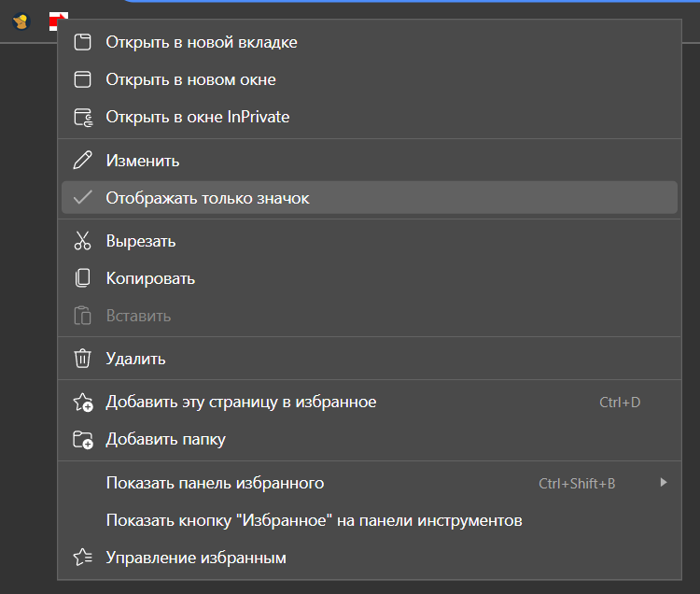Click the scissors icon for "Вырезать"
This screenshot has height=594, width=700.
[x=83, y=241]
